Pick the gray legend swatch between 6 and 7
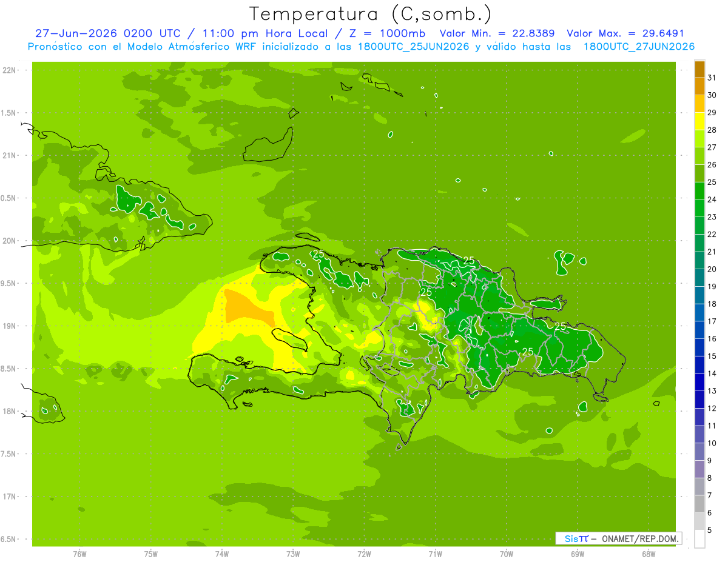 point(699,504)
